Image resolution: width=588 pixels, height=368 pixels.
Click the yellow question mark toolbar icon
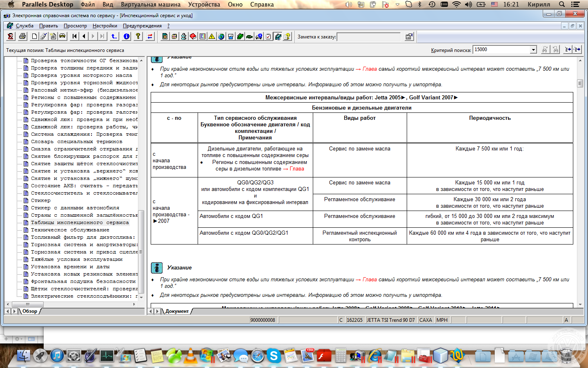138,36
